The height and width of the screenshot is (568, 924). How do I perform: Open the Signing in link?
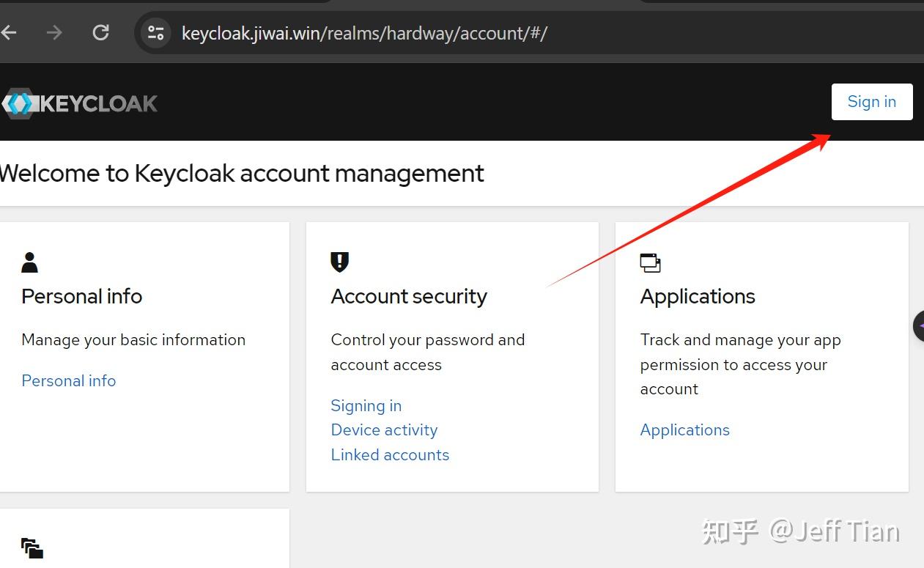tap(366, 405)
